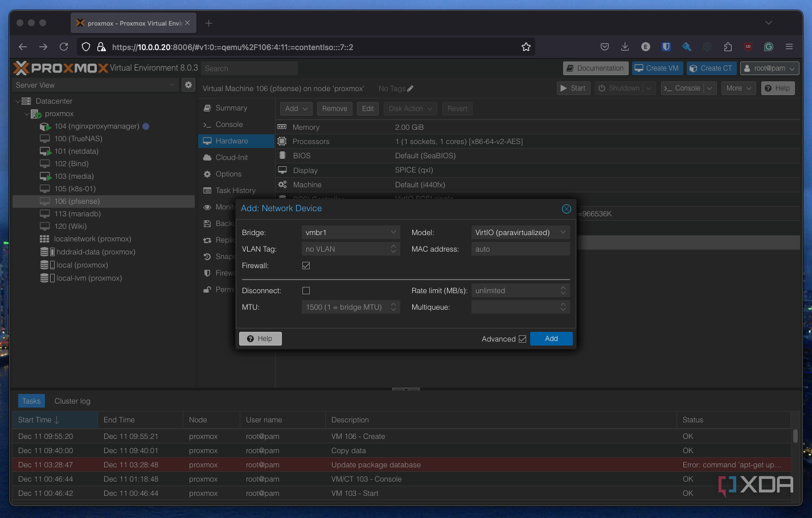Open the Firefox hamburger menu
The width and height of the screenshot is (812, 518).
point(789,47)
